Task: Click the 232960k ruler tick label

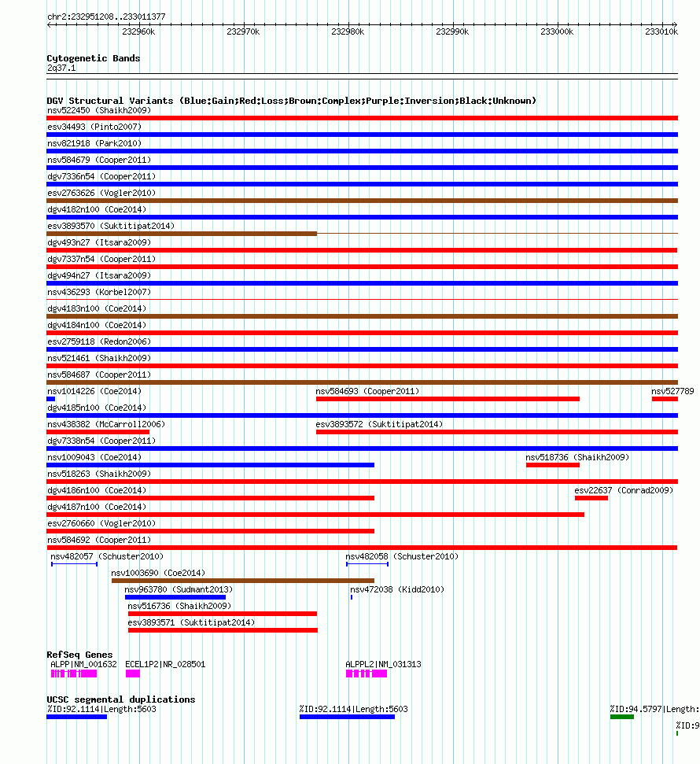Action: (x=138, y=31)
